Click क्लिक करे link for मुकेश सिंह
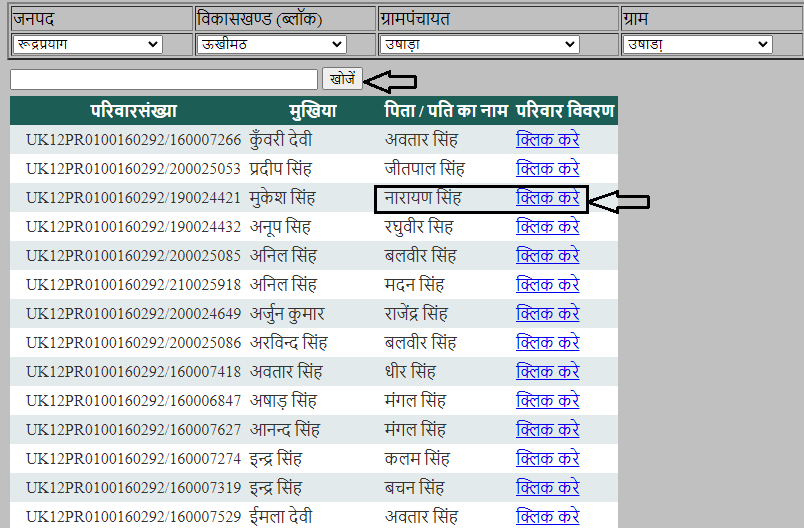This screenshot has height=528, width=804. [547, 198]
